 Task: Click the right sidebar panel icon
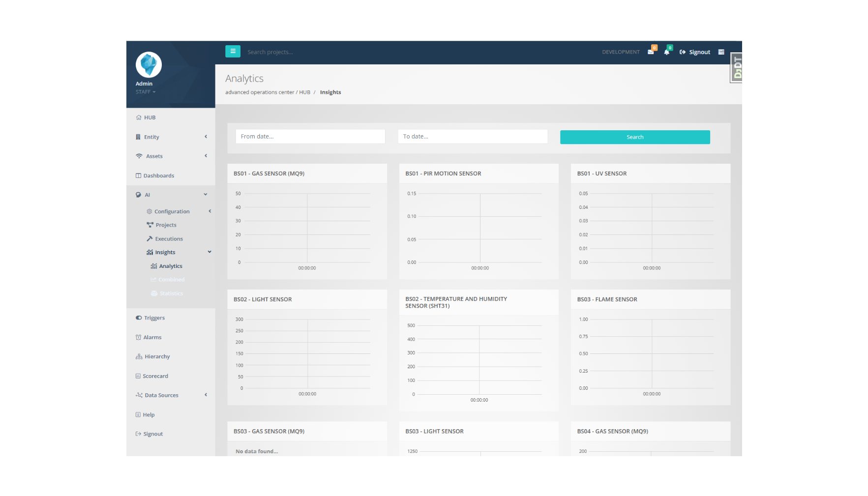coord(721,52)
